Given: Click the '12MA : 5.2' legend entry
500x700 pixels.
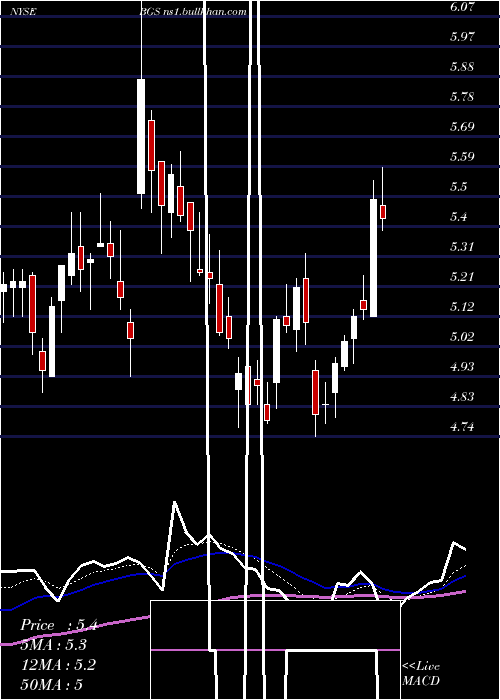Looking at the screenshot, I should click(x=58, y=665).
